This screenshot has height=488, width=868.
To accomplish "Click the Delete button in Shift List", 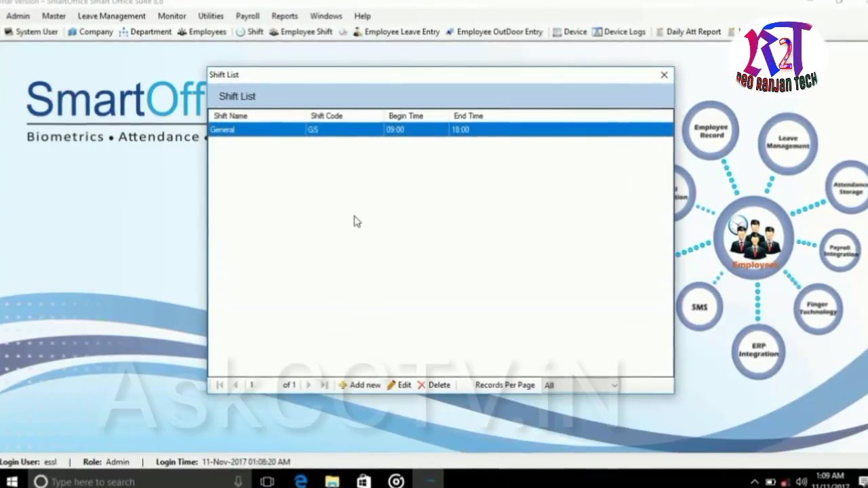I will 434,385.
